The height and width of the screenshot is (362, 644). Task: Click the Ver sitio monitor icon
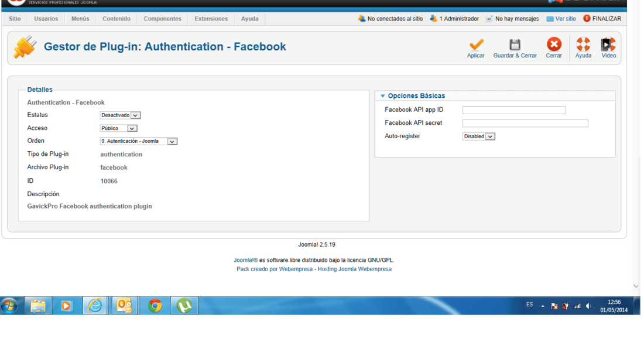pyautogui.click(x=550, y=19)
